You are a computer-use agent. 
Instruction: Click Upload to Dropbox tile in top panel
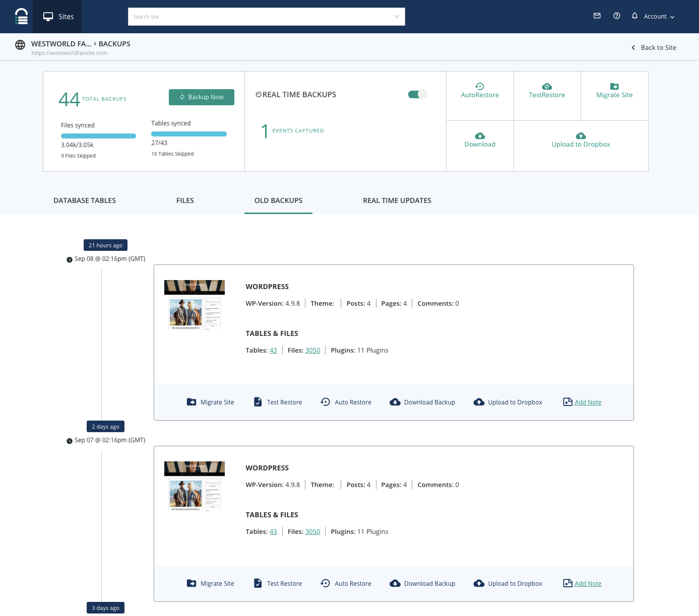(581, 140)
